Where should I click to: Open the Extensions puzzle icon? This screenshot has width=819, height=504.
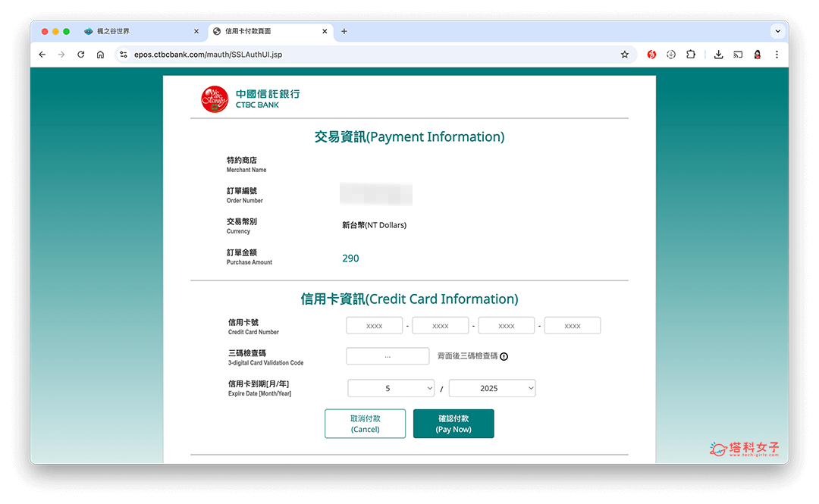pos(691,55)
